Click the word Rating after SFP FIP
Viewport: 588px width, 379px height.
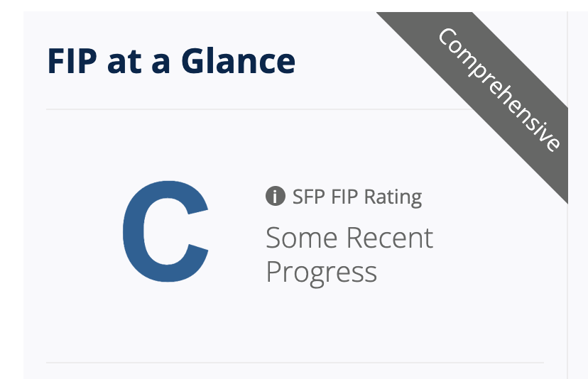click(396, 197)
